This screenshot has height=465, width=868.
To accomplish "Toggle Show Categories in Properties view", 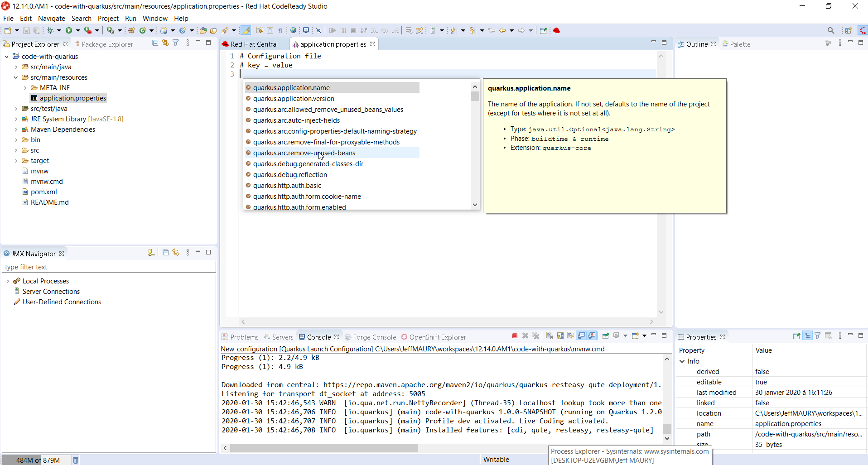I will tap(807, 336).
